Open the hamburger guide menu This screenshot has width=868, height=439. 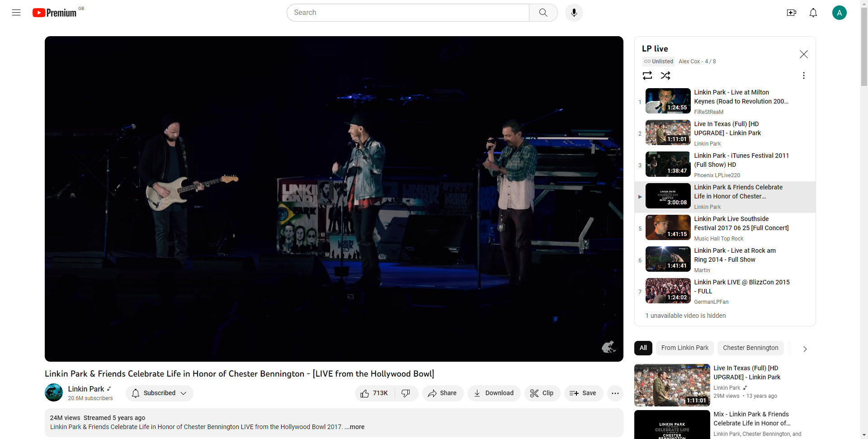[x=16, y=13]
